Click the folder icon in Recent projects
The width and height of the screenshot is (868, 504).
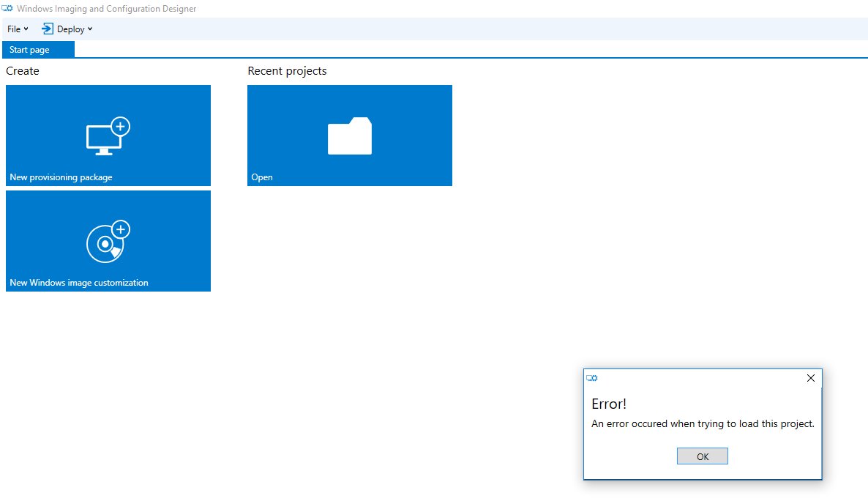350,136
